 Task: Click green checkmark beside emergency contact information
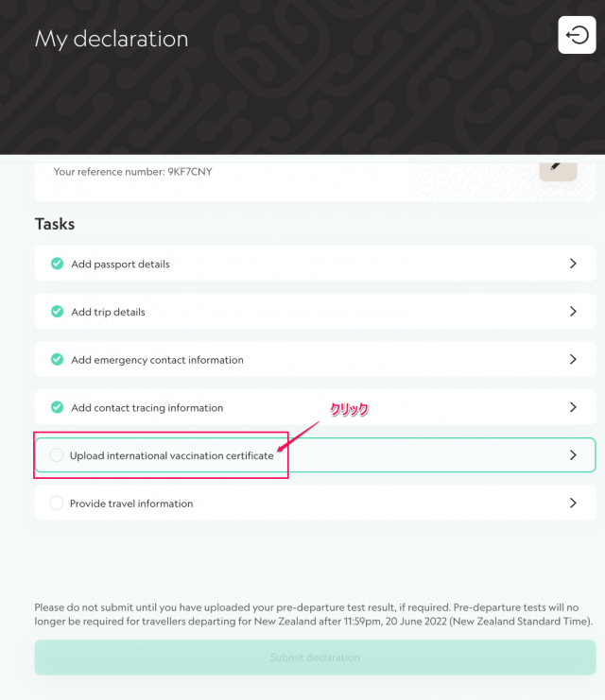[x=58, y=359]
